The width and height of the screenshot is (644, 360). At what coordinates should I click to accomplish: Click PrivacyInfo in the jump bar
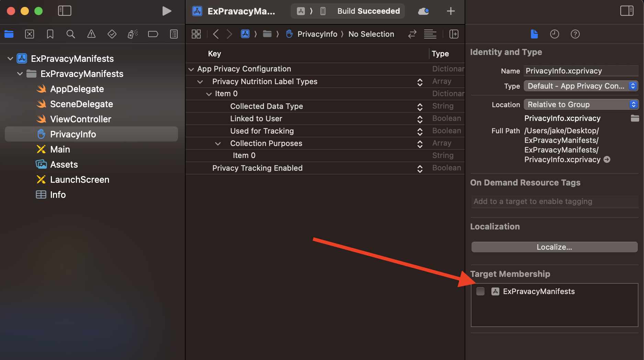[x=317, y=34]
